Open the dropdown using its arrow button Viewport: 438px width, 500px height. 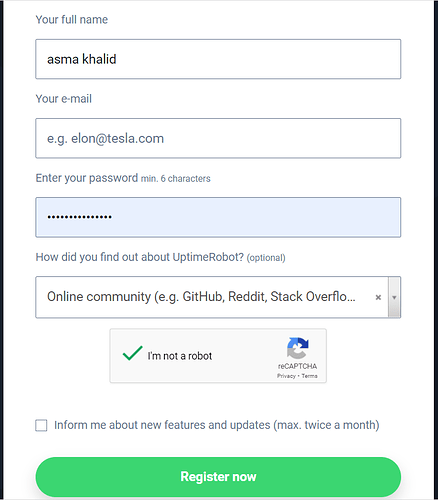394,297
